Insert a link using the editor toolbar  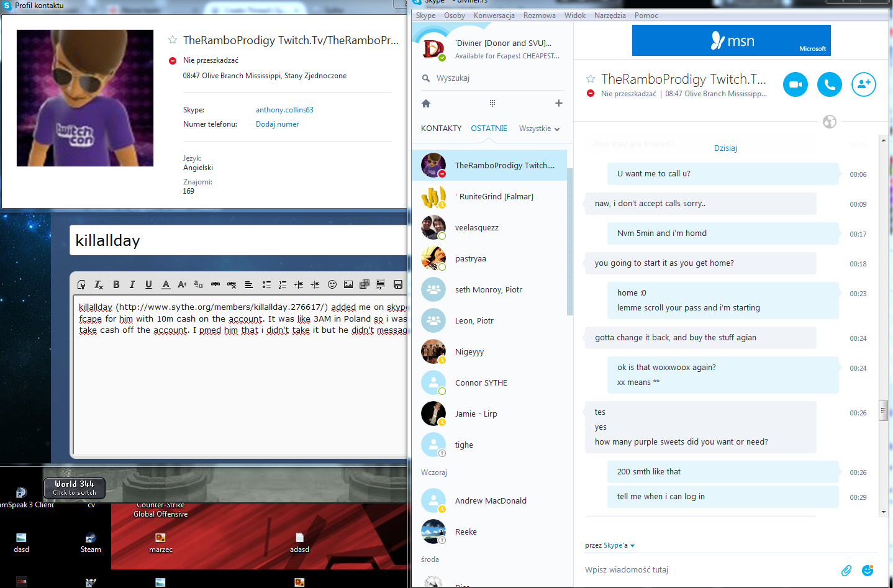click(x=215, y=284)
